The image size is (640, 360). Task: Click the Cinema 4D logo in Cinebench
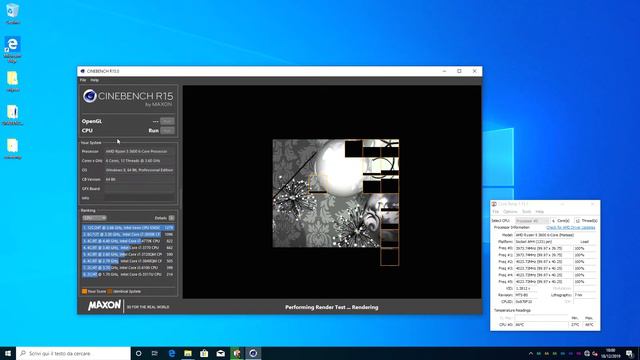point(90,96)
